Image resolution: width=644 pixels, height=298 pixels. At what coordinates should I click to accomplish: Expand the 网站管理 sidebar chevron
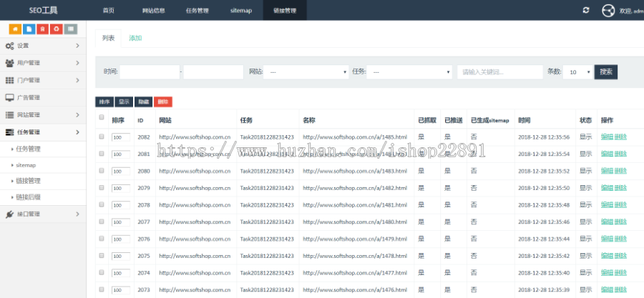tap(77, 115)
